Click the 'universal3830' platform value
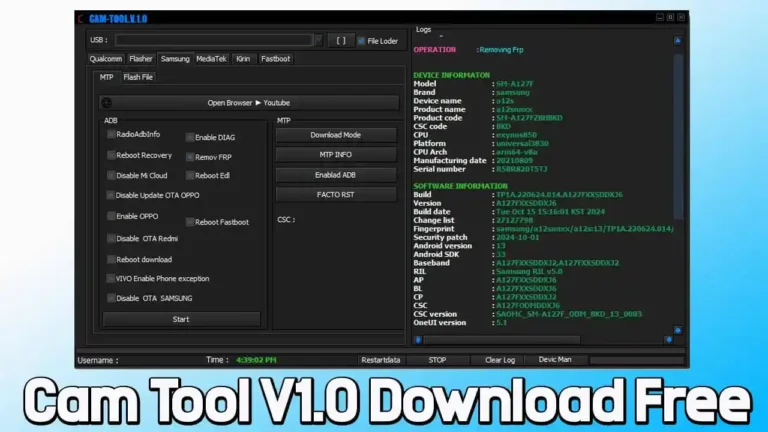 click(x=522, y=144)
